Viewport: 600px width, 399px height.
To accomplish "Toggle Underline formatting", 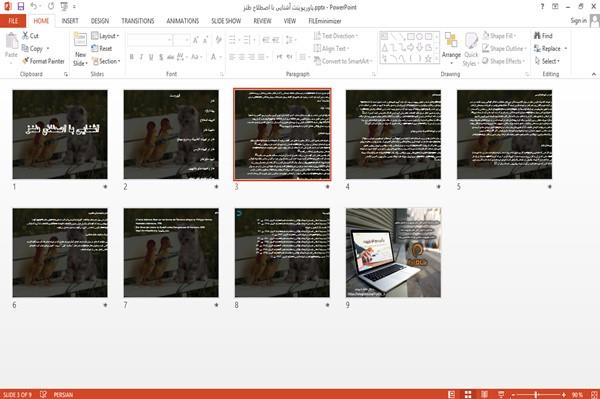I will 151,57.
